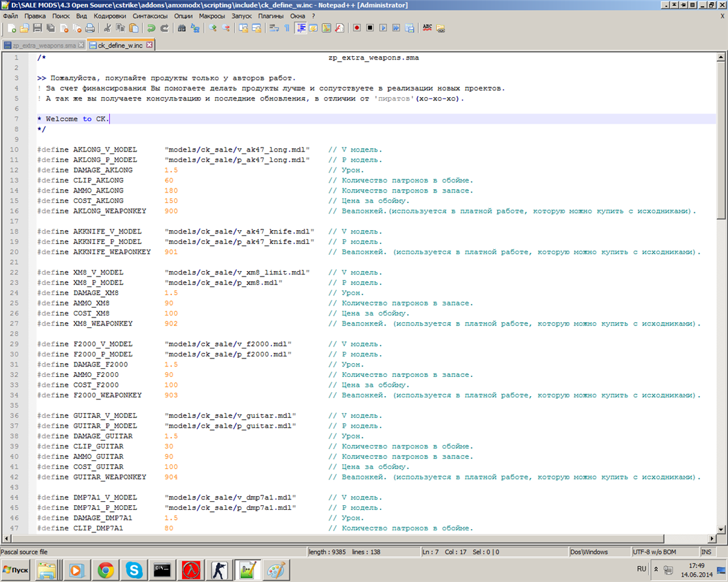
Task: Open the Плагины menu
Action: [271, 16]
